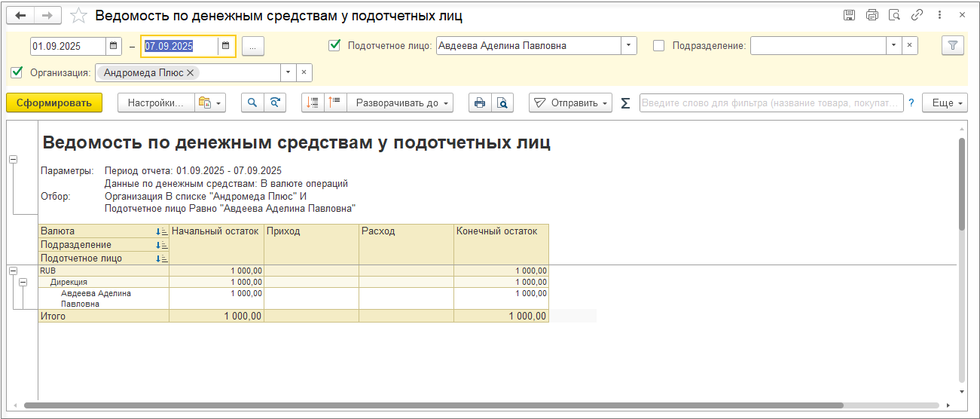Click Начальный остаток column header
Screen dimensions: 980x419
(216, 244)
